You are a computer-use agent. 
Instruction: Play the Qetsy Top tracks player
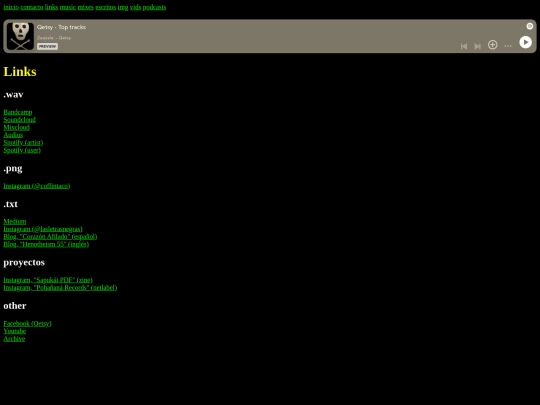click(525, 42)
